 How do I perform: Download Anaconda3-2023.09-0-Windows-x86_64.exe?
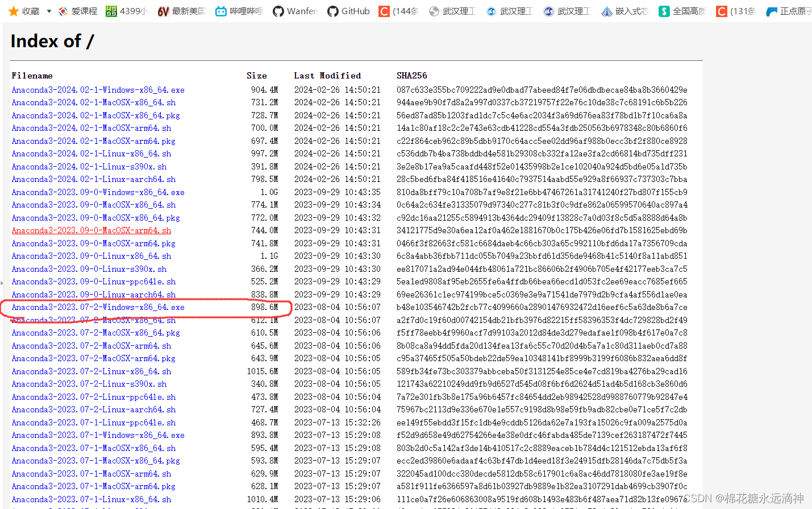click(98, 192)
